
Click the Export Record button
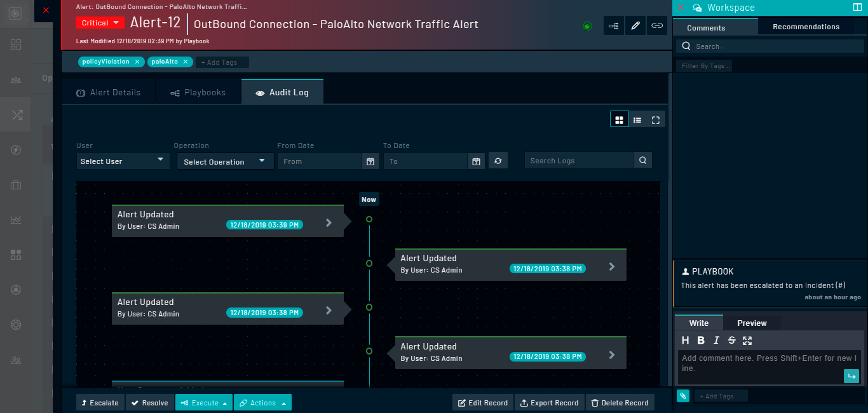(x=549, y=402)
